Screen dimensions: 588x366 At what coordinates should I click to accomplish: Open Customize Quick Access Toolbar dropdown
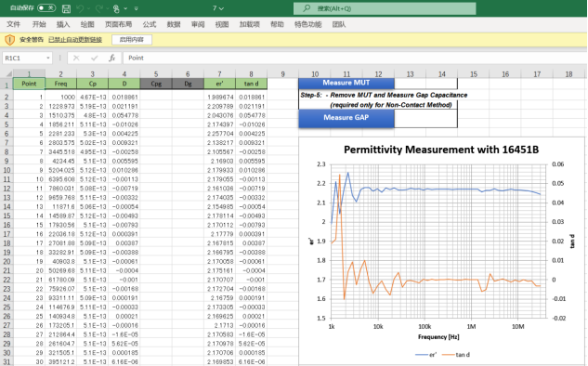click(136, 8)
